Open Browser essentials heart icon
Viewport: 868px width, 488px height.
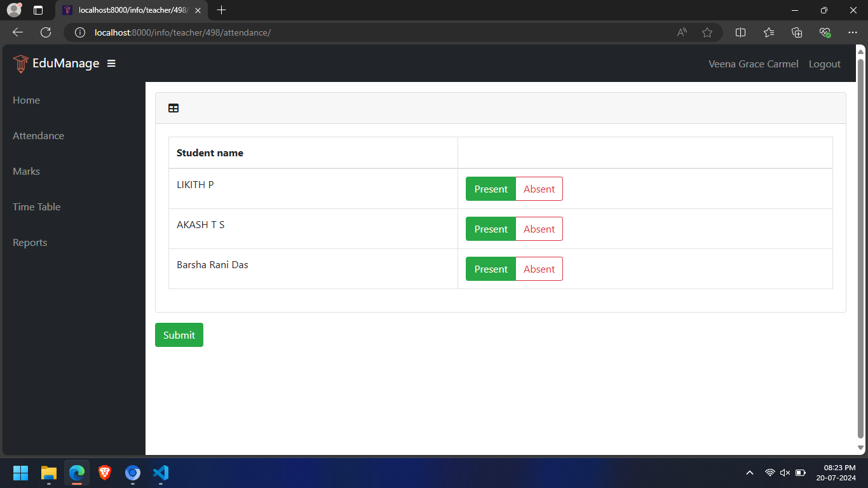click(825, 32)
